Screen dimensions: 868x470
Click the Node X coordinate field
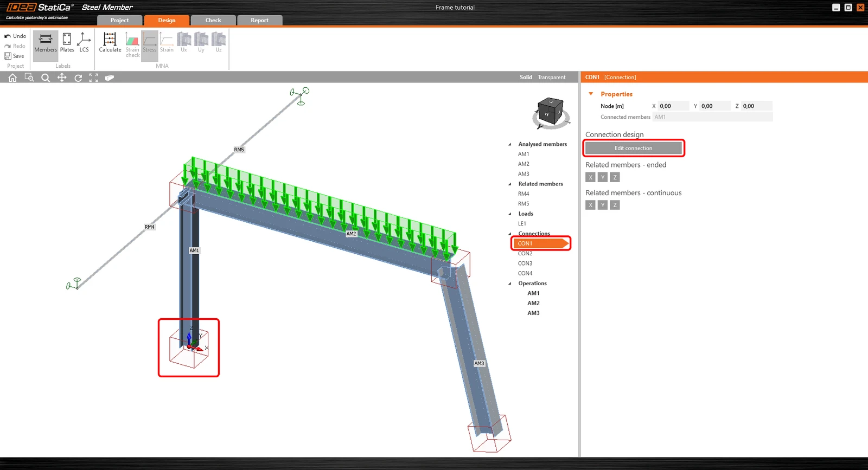673,106
